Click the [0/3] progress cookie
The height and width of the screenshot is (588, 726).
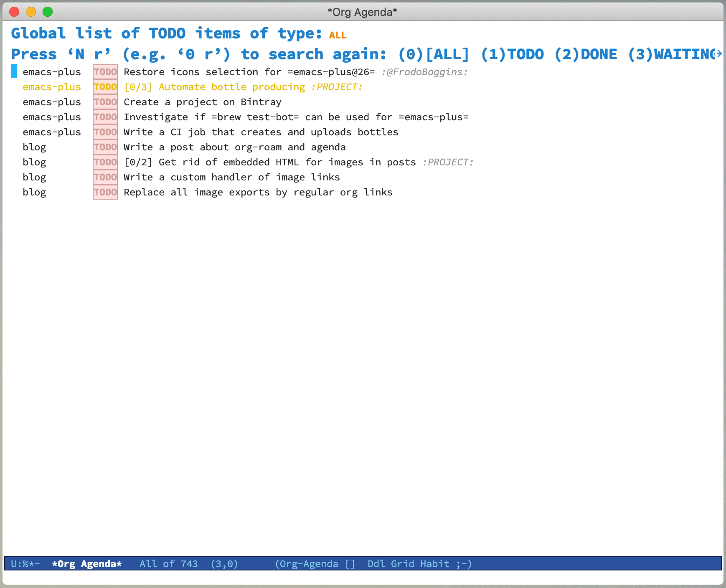[138, 87]
